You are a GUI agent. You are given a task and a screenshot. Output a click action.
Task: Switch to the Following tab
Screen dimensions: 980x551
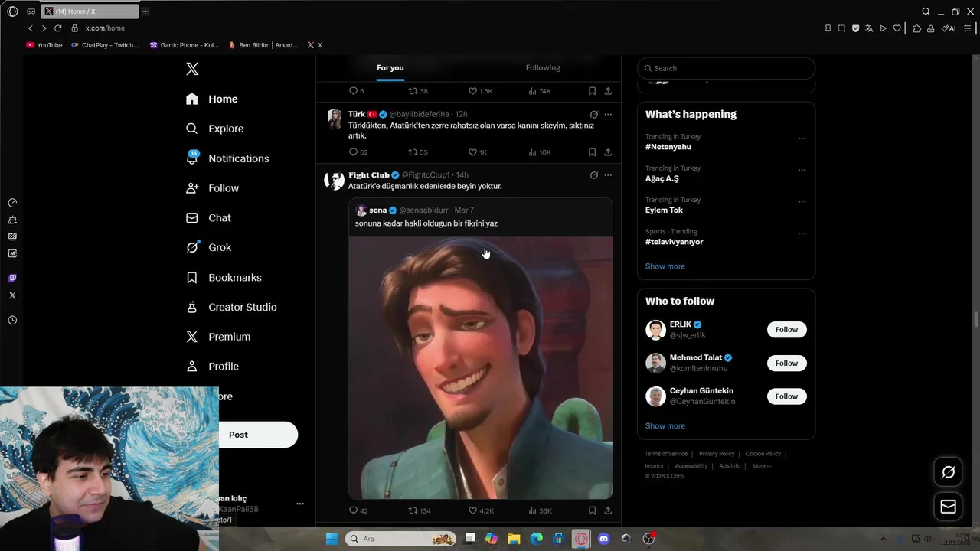(543, 68)
